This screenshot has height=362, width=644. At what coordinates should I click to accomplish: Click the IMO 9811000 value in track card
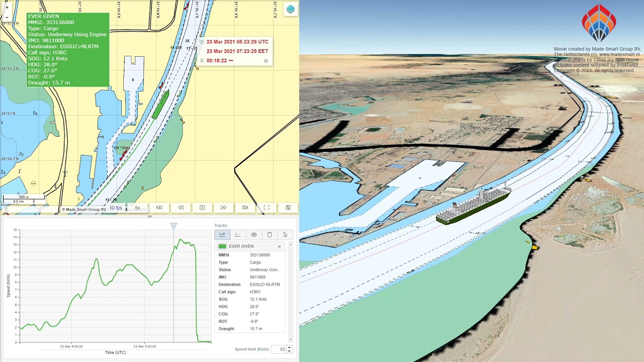coord(257,278)
